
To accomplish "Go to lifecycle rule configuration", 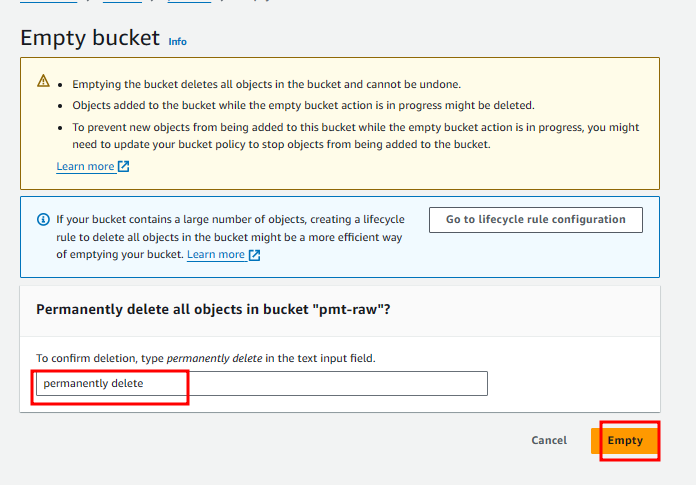I will [536, 220].
